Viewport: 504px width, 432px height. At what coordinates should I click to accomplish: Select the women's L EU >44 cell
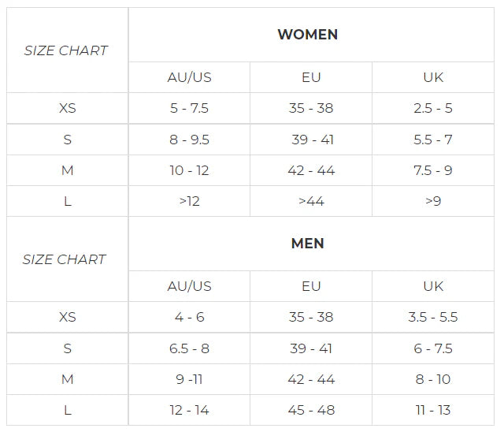tap(311, 201)
